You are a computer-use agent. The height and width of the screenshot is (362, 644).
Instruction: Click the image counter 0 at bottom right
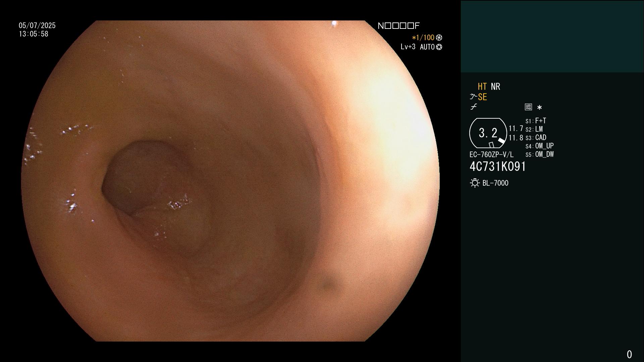pos(629,354)
